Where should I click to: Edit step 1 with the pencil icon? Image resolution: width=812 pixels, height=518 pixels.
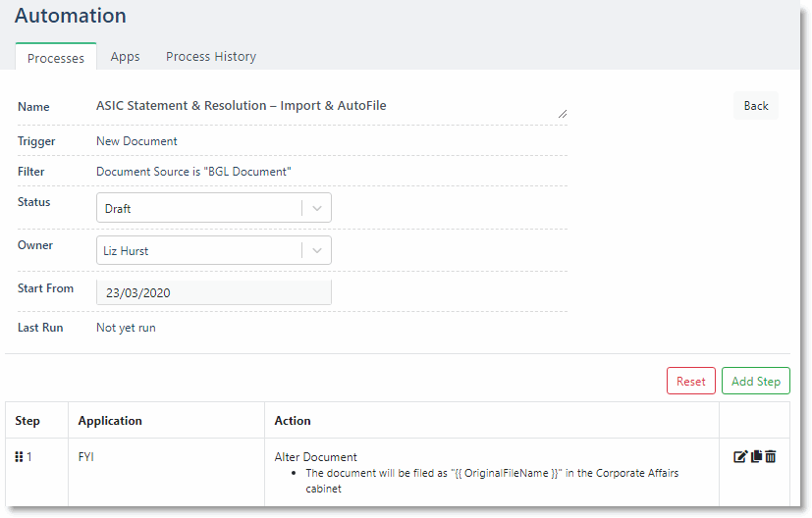pos(740,456)
